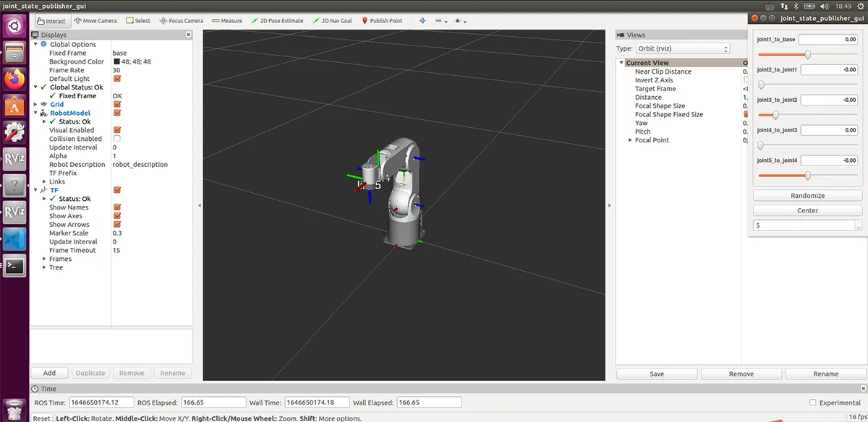868x422 pixels.
Task: Disable the Show Names checkbox
Action: coord(117,207)
